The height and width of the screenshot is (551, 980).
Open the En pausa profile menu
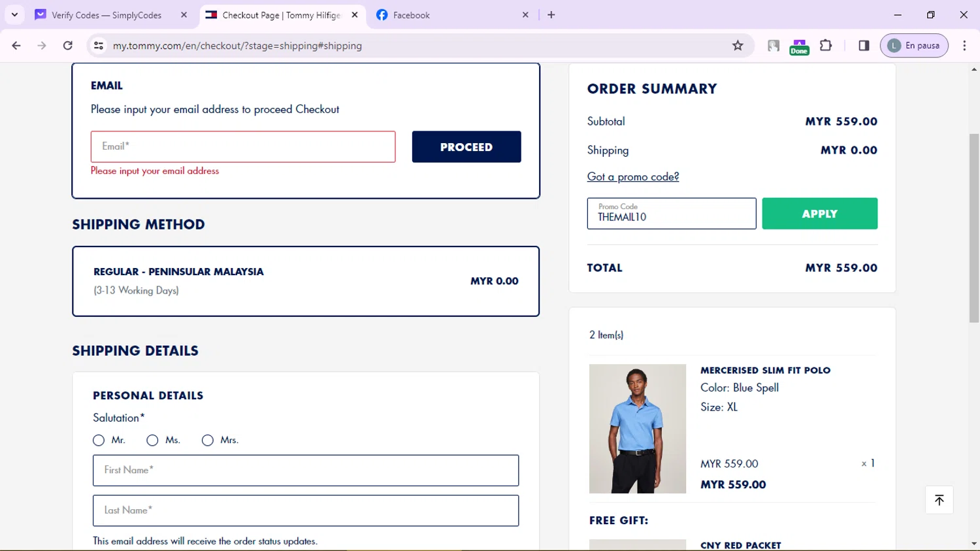point(914,46)
